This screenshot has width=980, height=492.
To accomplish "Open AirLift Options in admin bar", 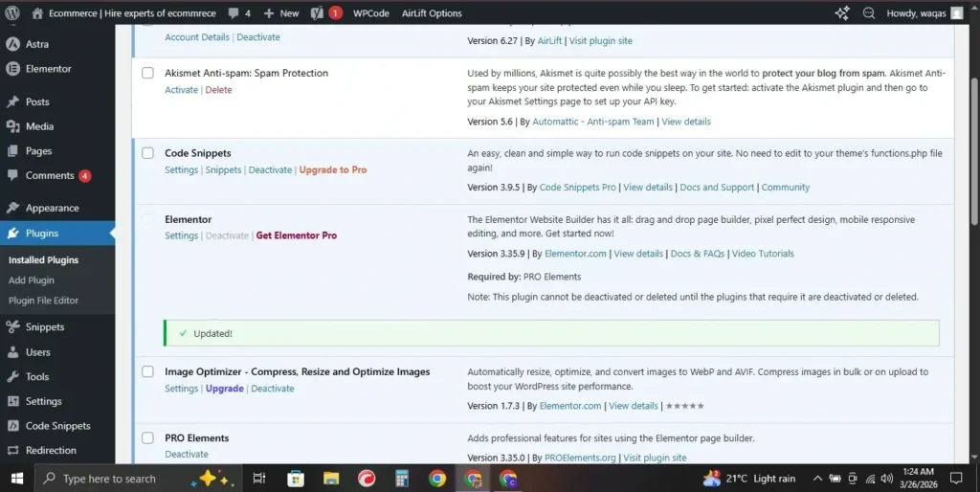I will (x=432, y=13).
